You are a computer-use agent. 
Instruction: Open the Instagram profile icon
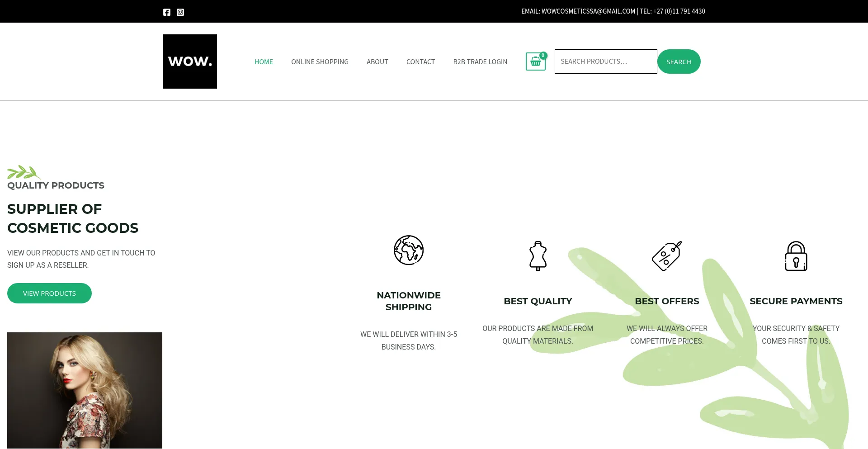click(180, 12)
